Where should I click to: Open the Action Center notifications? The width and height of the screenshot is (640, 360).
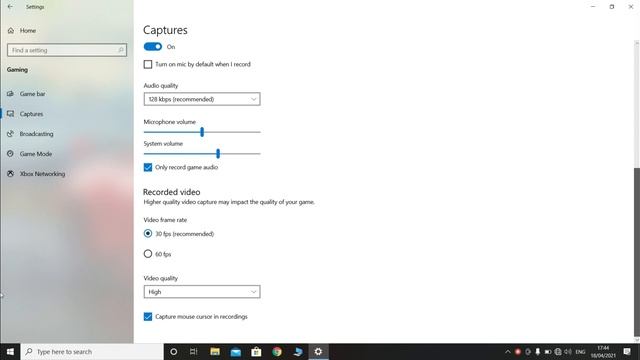(627, 352)
